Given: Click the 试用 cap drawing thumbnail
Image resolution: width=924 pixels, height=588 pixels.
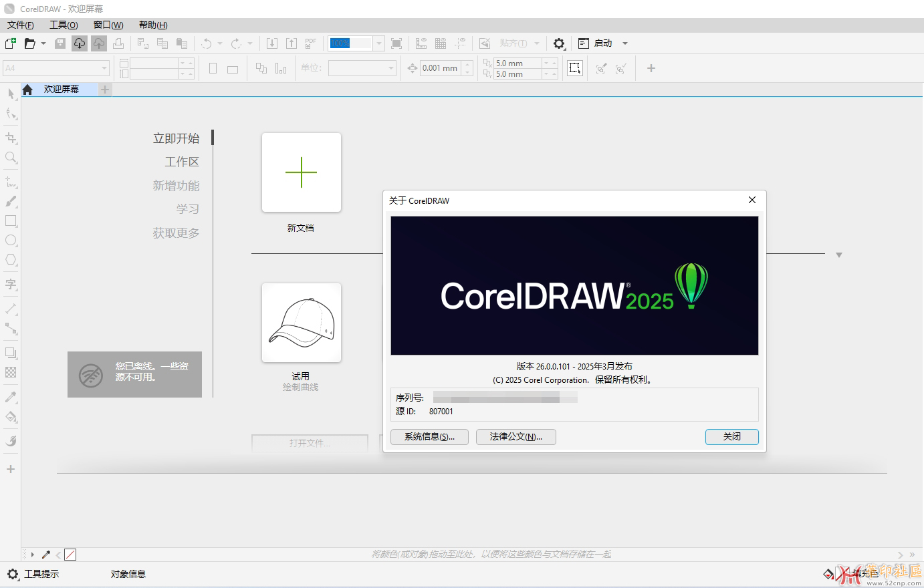Looking at the screenshot, I should coord(302,323).
